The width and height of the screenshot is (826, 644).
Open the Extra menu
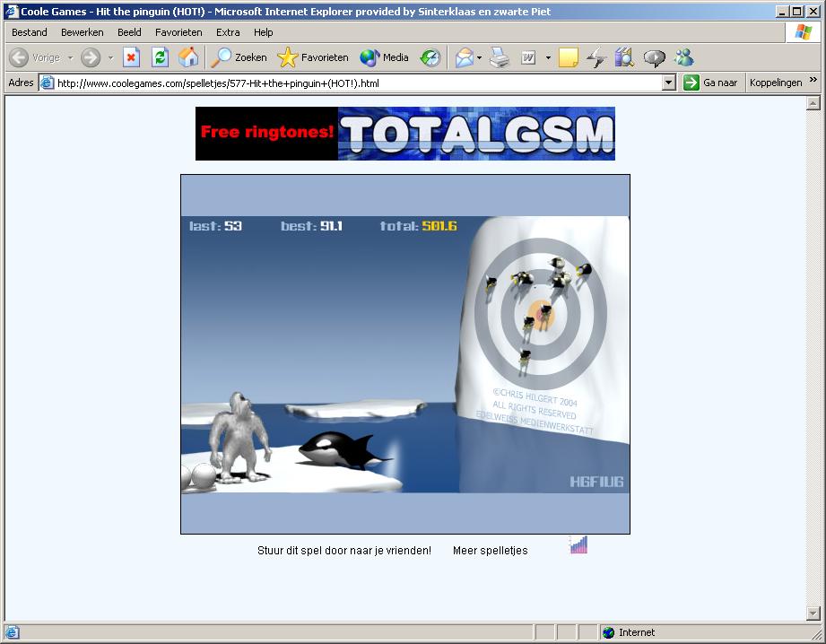[x=228, y=32]
